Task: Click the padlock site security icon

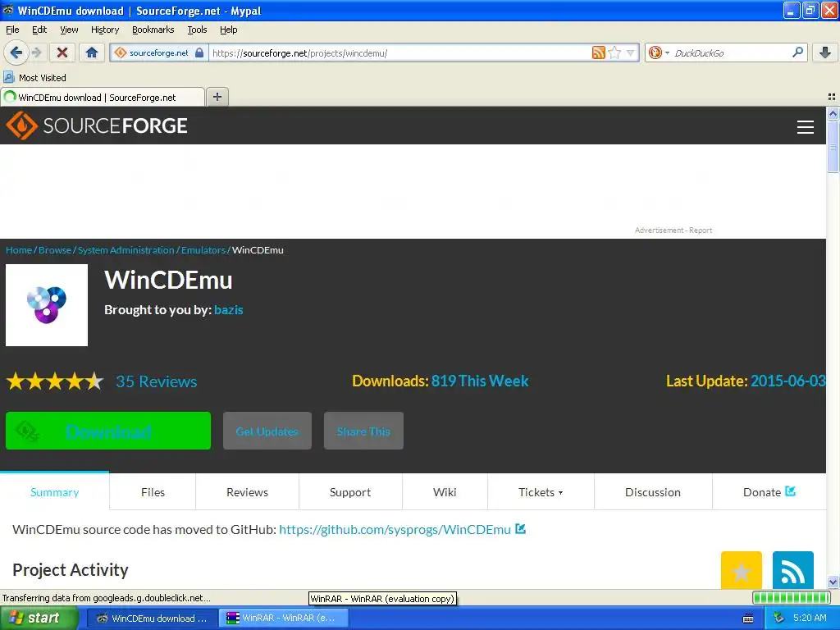Action: [199, 52]
